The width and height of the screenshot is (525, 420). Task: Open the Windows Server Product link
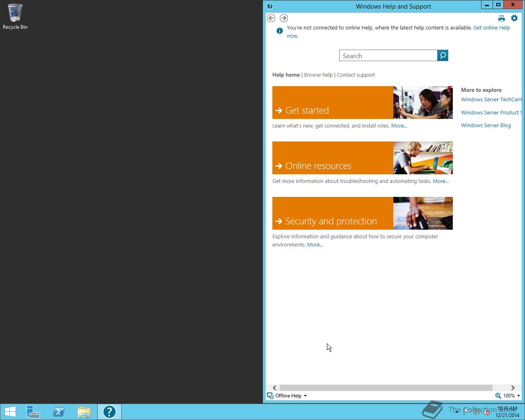point(491,113)
